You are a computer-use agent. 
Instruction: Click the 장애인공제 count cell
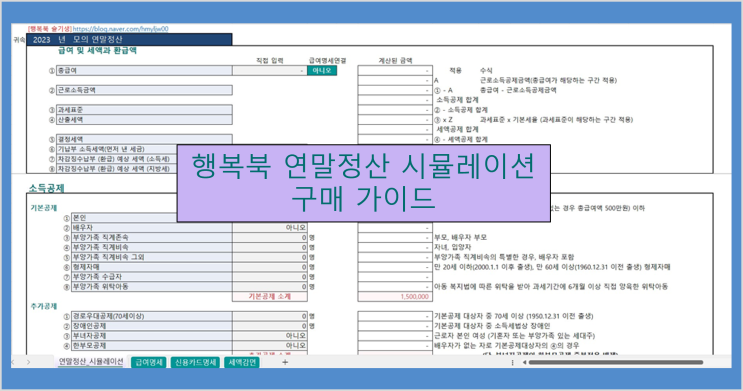pos(270,326)
